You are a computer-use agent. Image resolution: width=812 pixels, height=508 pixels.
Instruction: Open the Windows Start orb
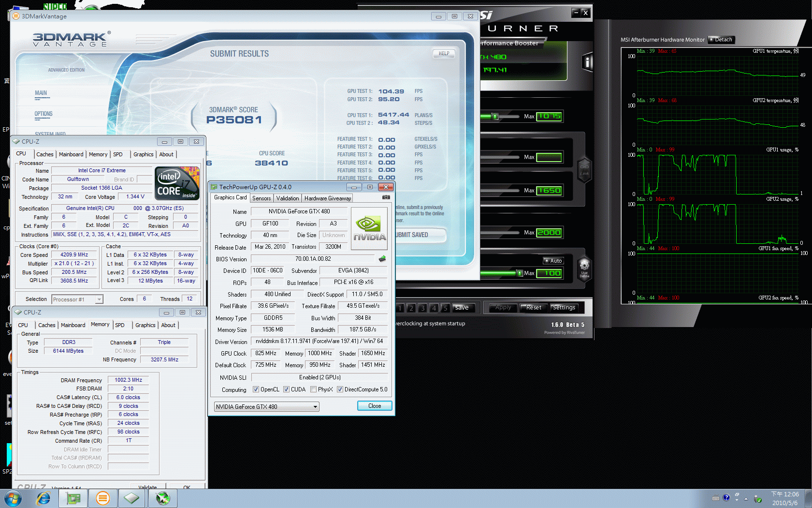coord(13,498)
